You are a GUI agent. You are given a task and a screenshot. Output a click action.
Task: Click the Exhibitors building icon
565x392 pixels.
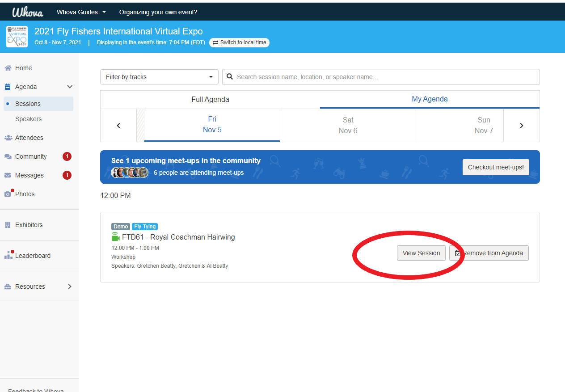click(8, 225)
